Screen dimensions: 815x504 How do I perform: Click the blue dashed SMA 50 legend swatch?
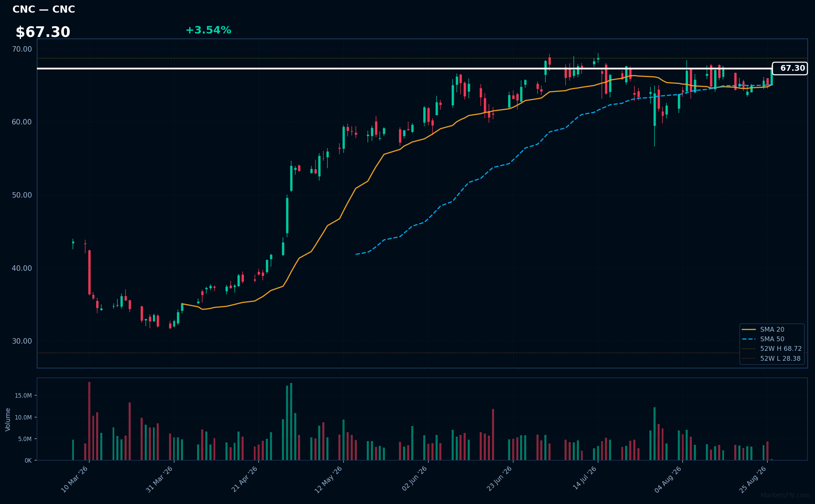coord(749,339)
